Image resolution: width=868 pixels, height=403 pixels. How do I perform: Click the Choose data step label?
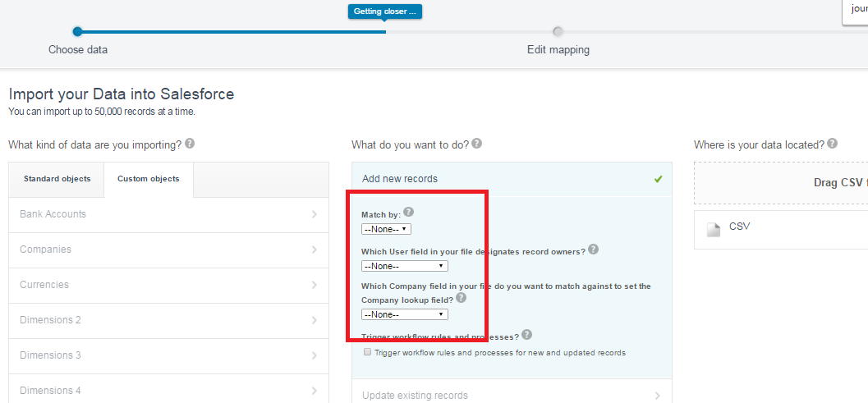point(78,50)
